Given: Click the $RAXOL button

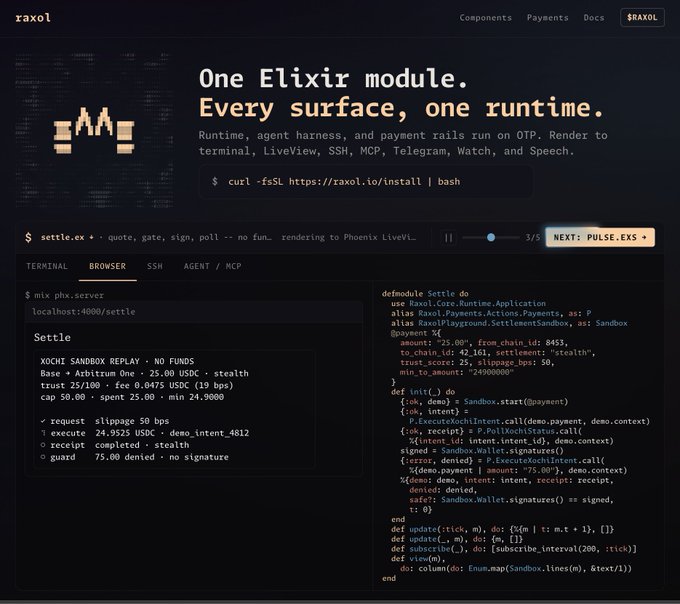Looking at the screenshot, I should point(642,18).
